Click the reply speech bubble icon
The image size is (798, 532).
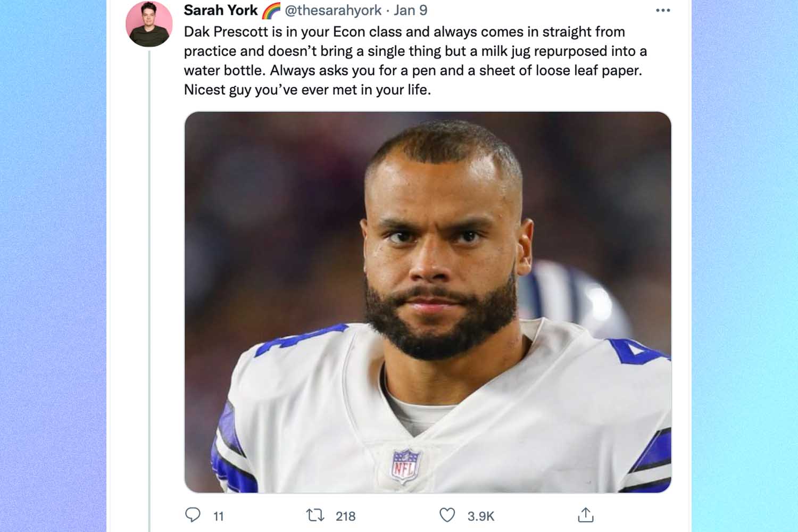(193, 515)
